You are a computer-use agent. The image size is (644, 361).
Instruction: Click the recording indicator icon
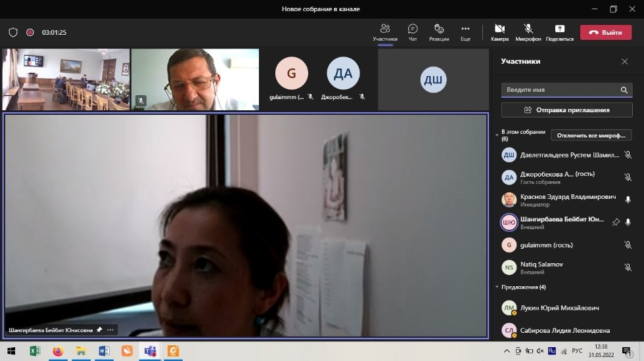[x=30, y=32]
